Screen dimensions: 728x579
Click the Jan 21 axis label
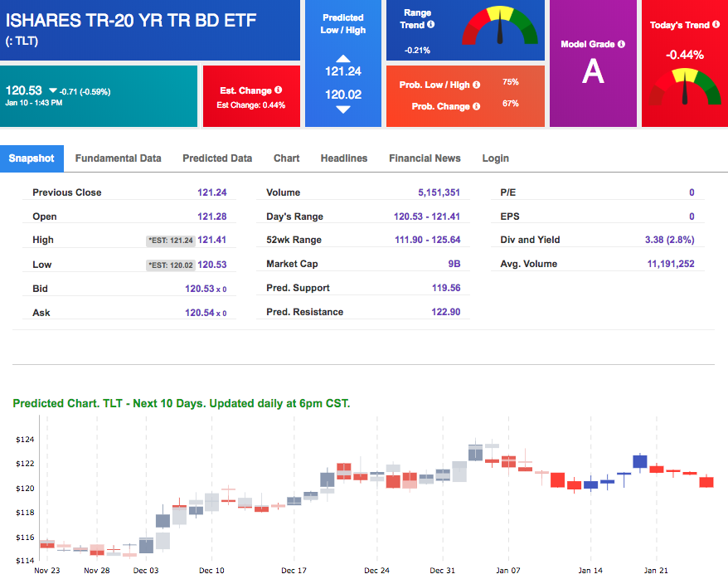coord(656,570)
